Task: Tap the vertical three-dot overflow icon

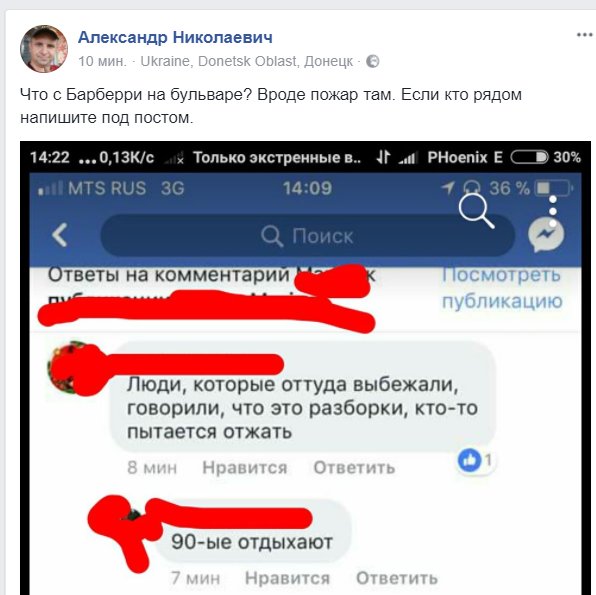Action: click(553, 211)
